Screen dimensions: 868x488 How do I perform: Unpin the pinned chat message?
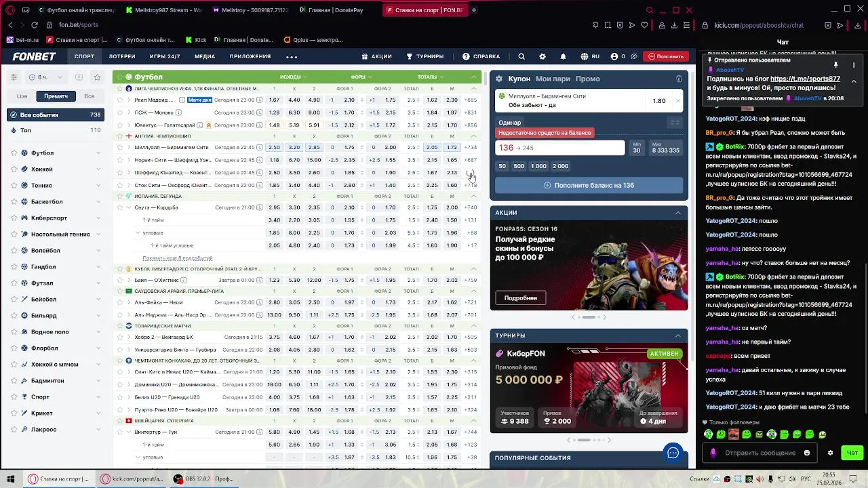(835, 65)
